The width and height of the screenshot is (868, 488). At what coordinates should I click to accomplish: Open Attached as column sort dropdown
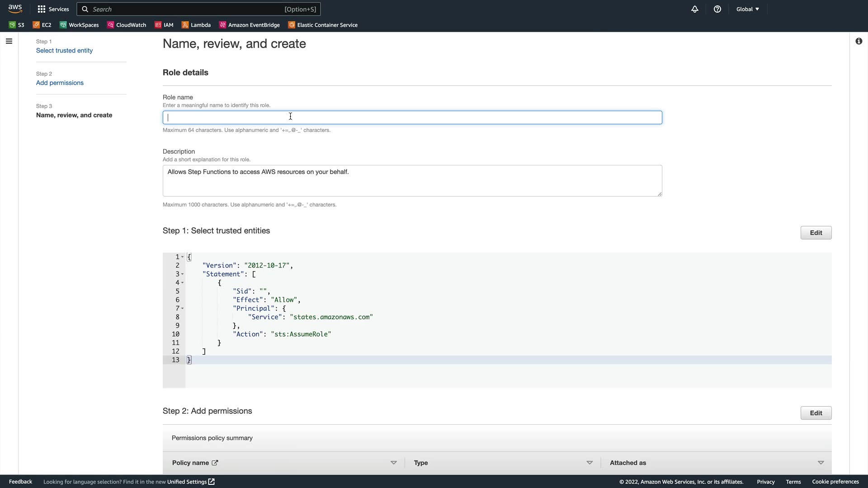click(821, 463)
